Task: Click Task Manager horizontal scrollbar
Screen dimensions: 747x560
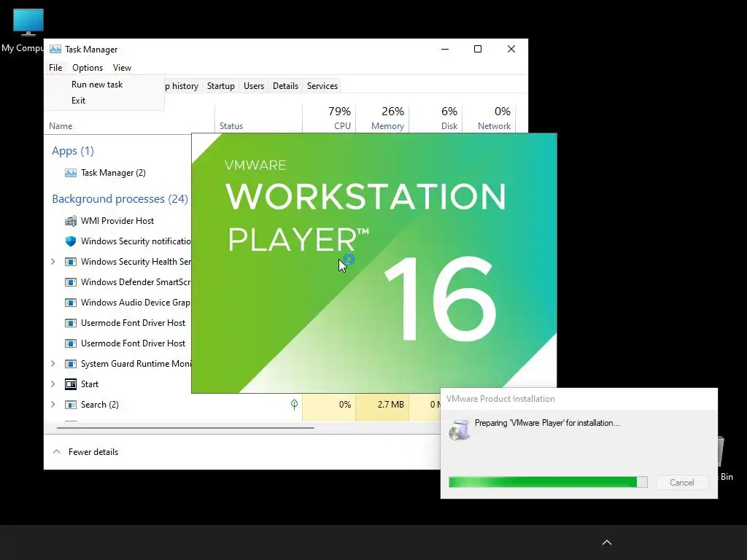Action: 185,427
